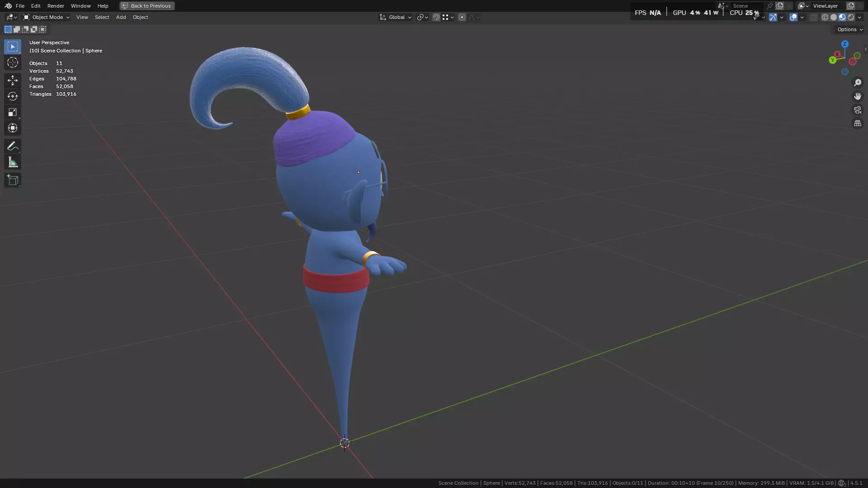This screenshot has width=868, height=488.
Task: Click the Triangles 103,916 statistic
Action: (53, 94)
